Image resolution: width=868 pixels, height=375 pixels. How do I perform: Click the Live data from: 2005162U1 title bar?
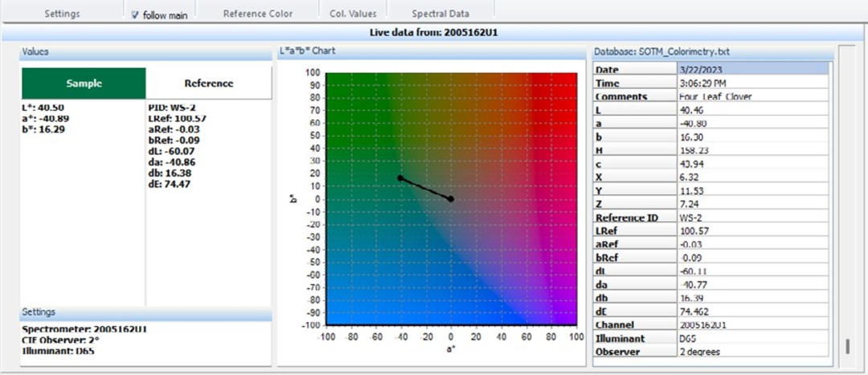pyautogui.click(x=434, y=33)
